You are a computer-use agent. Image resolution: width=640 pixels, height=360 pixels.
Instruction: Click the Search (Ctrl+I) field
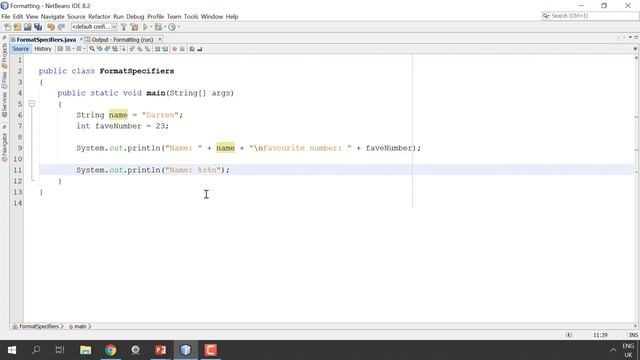[x=590, y=16]
